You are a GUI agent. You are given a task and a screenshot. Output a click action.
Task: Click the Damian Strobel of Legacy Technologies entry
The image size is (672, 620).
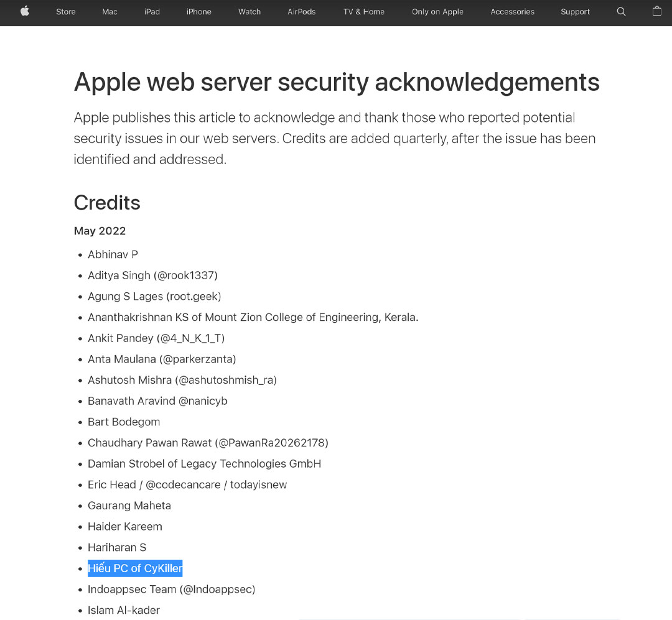tap(205, 464)
